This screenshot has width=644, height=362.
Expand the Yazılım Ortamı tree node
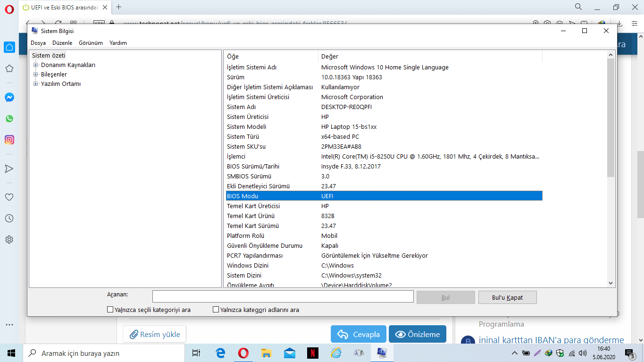pyautogui.click(x=35, y=84)
